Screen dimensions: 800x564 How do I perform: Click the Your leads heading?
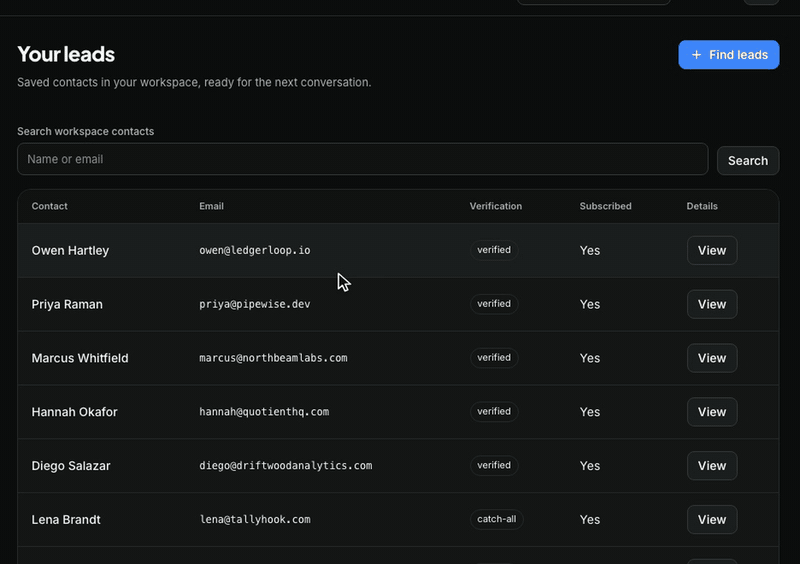66,55
